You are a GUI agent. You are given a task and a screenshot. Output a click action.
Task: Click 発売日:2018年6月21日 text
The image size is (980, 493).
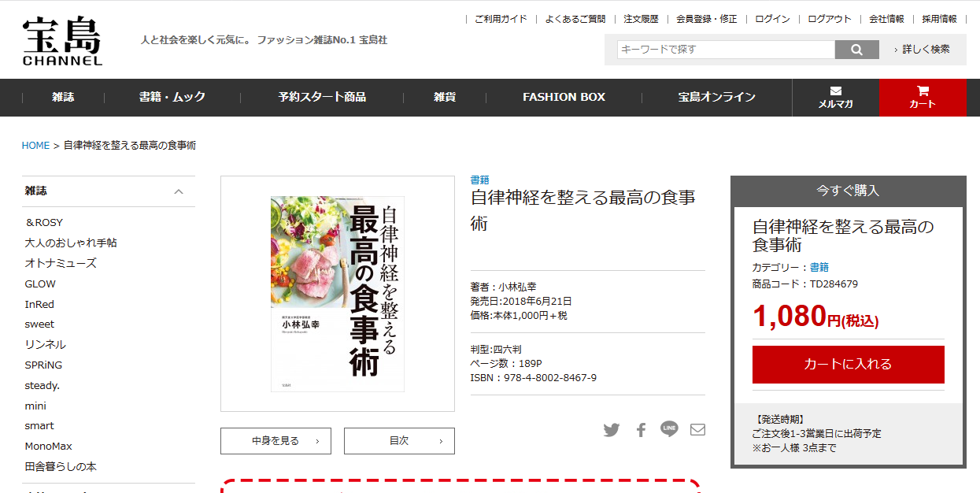pyautogui.click(x=521, y=302)
